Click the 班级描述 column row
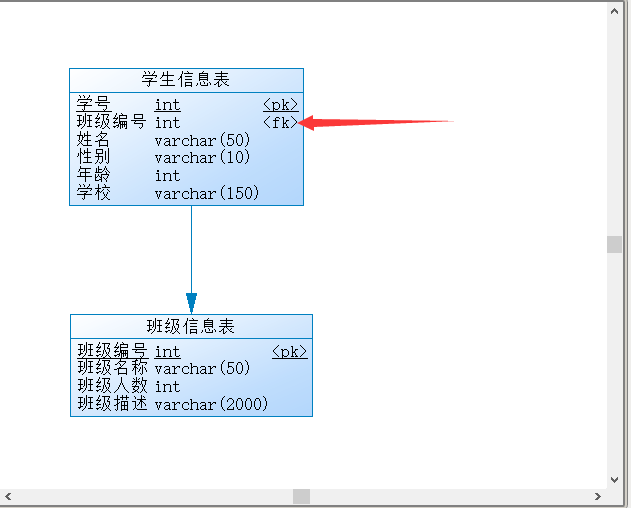Screen dimensions: 631x508 pos(191,404)
